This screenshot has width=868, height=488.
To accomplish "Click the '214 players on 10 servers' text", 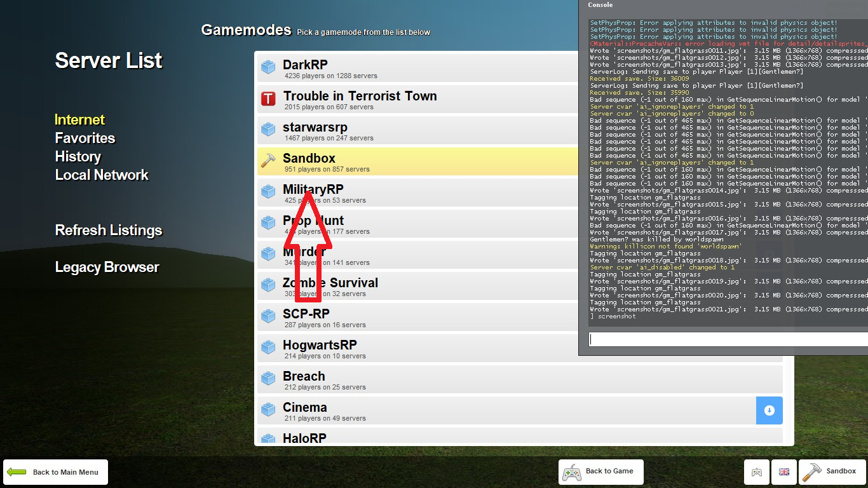I will 325,356.
